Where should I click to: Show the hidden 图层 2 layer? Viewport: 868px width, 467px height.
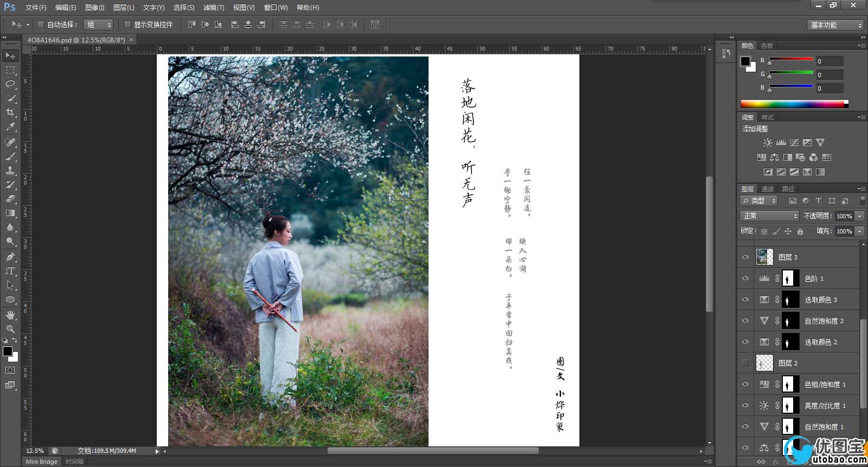(745, 363)
